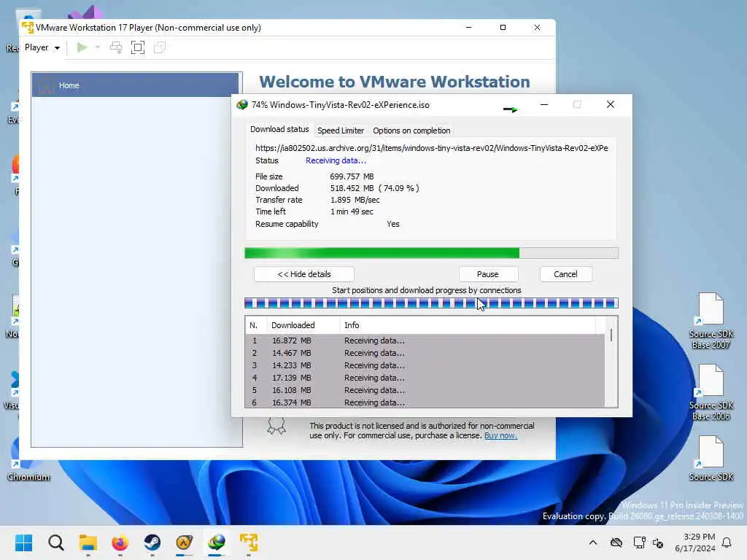Image resolution: width=747 pixels, height=560 pixels.
Task: Open the clock showing 3:29 PM
Action: pyautogui.click(x=694, y=542)
